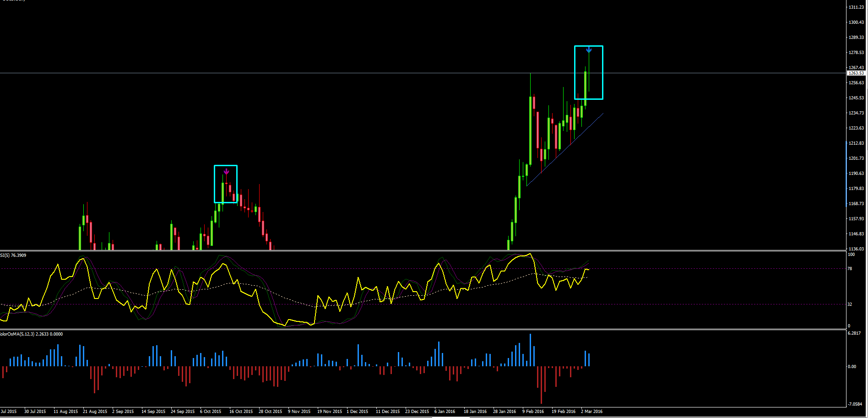Image resolution: width=868 pixels, height=418 pixels.
Task: Click the 23 Dec 2015 date label
Action: tap(417, 412)
